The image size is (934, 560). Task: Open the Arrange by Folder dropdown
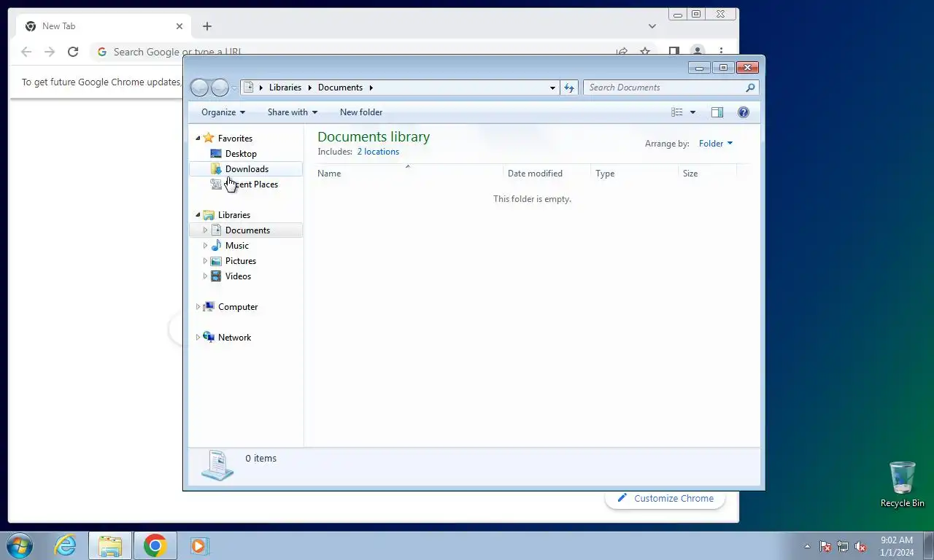point(716,144)
